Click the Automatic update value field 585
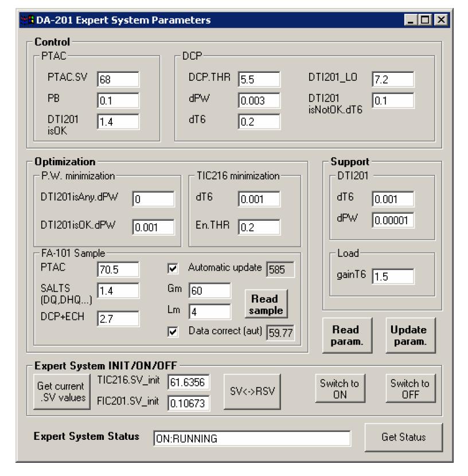The image size is (468, 476). tap(280, 270)
